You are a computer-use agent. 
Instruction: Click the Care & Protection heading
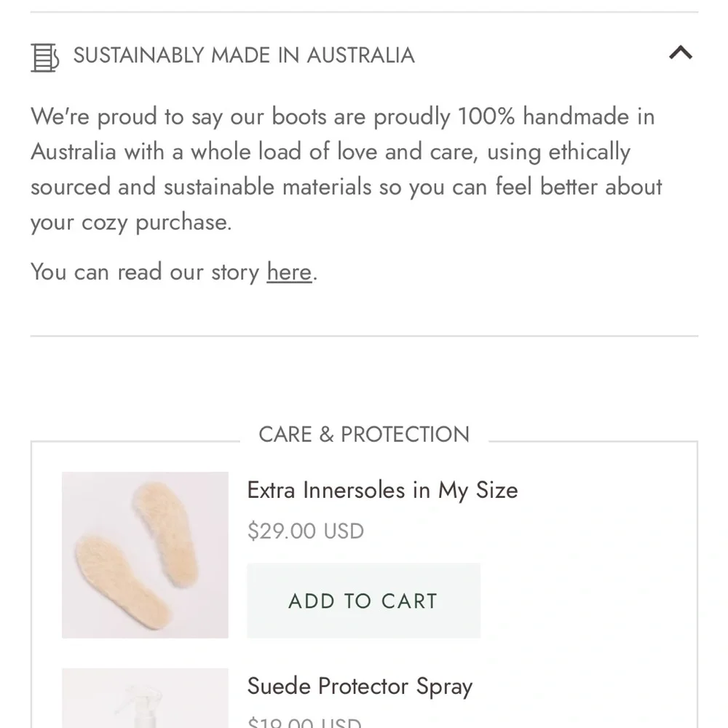click(364, 435)
